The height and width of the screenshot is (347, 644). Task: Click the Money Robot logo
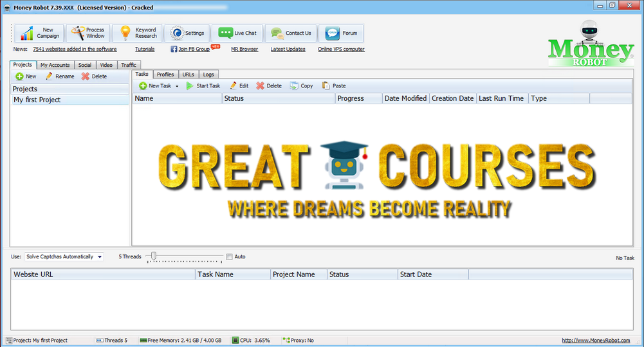point(590,44)
